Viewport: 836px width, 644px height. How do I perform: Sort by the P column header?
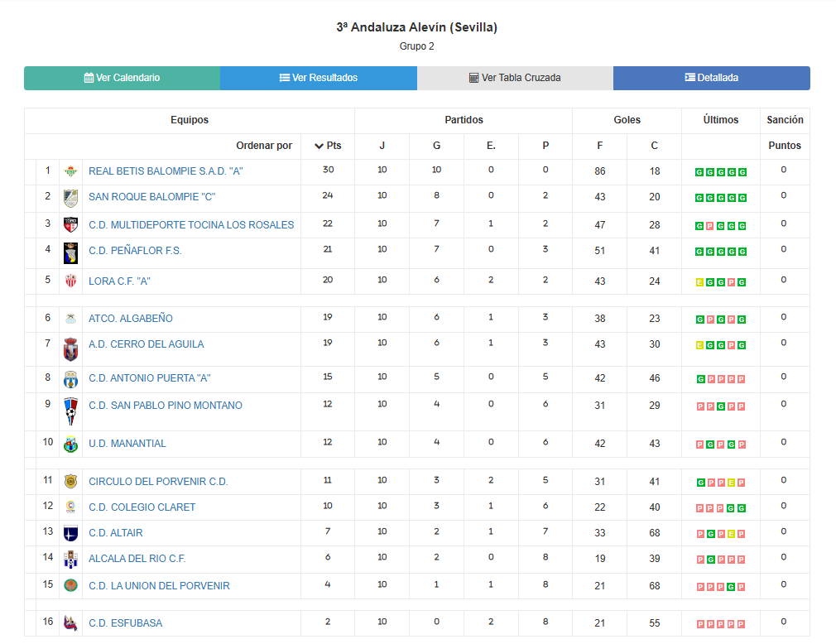click(545, 146)
